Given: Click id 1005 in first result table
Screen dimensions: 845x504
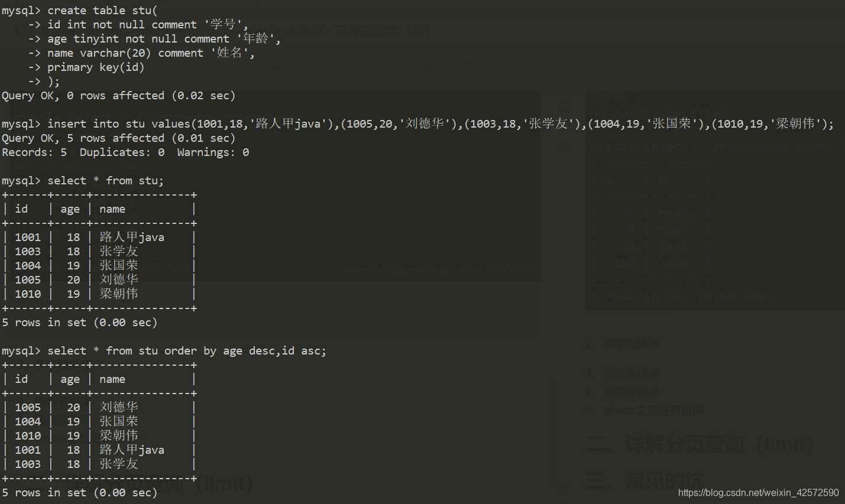Looking at the screenshot, I should click(28, 280).
